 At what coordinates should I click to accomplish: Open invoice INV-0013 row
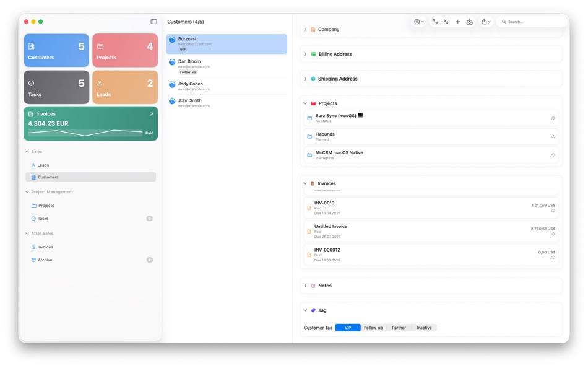(431, 208)
